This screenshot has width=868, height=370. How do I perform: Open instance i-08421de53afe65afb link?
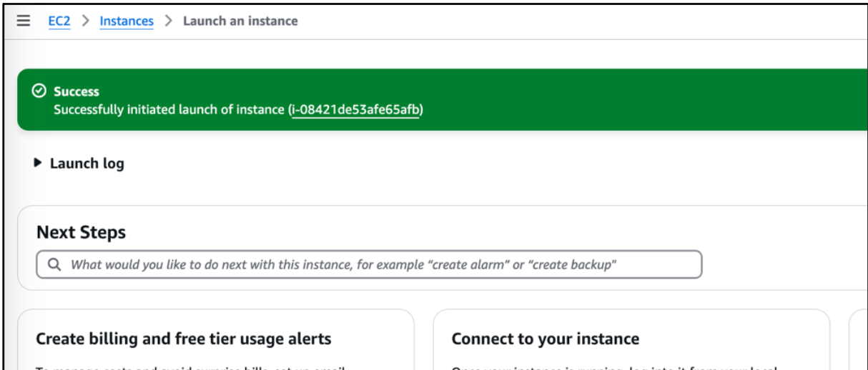coord(355,110)
